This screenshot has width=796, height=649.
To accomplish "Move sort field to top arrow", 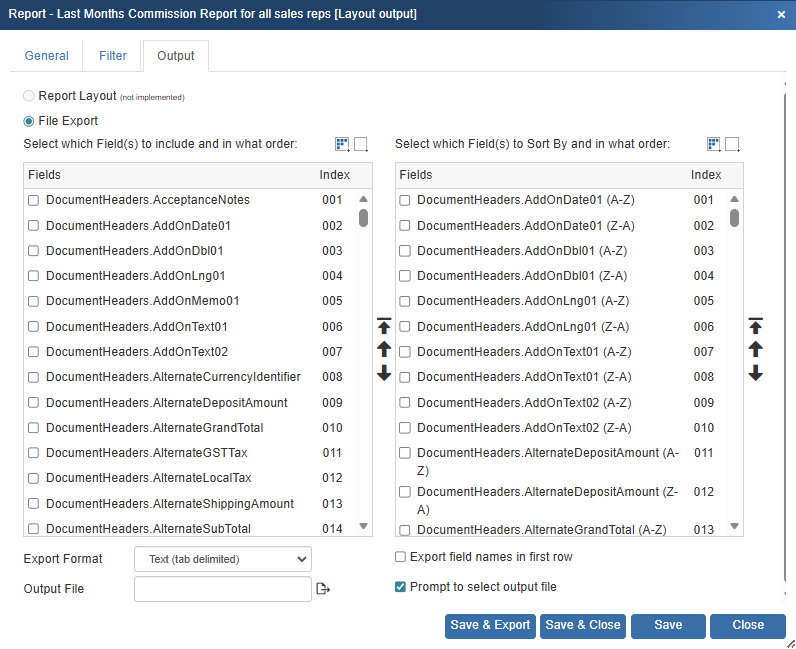I will 756,326.
